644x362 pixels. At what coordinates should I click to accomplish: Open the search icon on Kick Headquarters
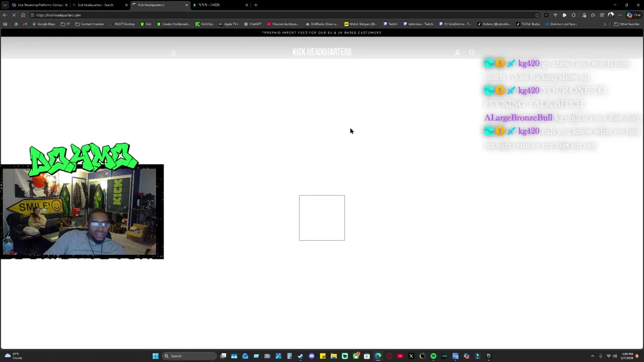472,52
